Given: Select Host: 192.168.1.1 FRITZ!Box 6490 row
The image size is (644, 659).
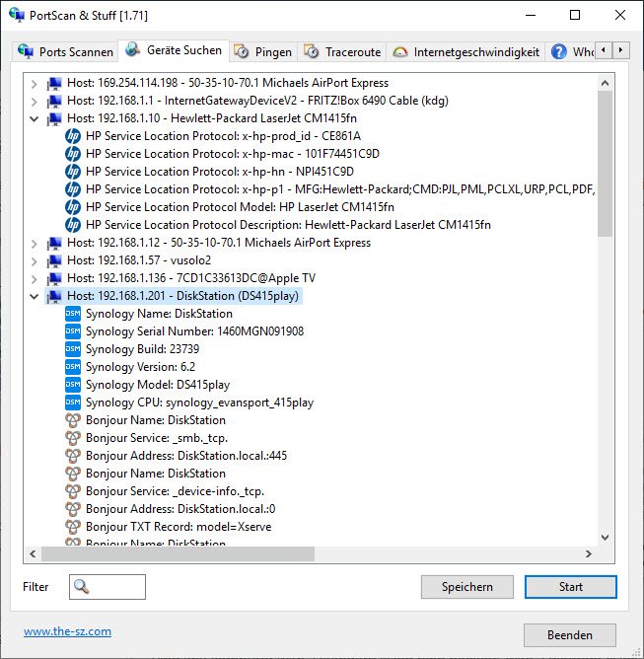Looking at the screenshot, I should [258, 101].
